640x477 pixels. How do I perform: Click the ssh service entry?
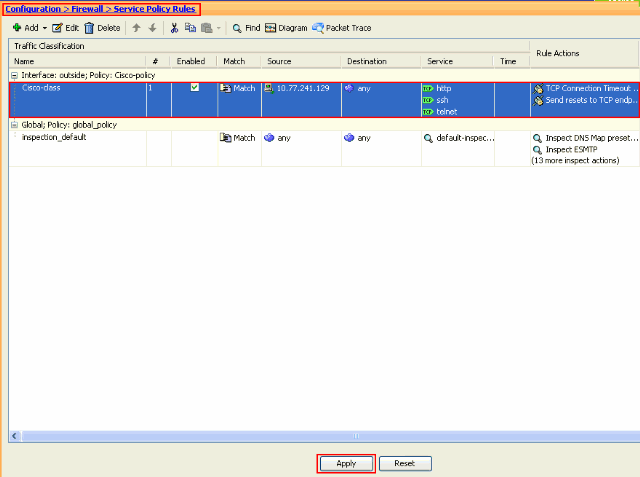(x=442, y=100)
